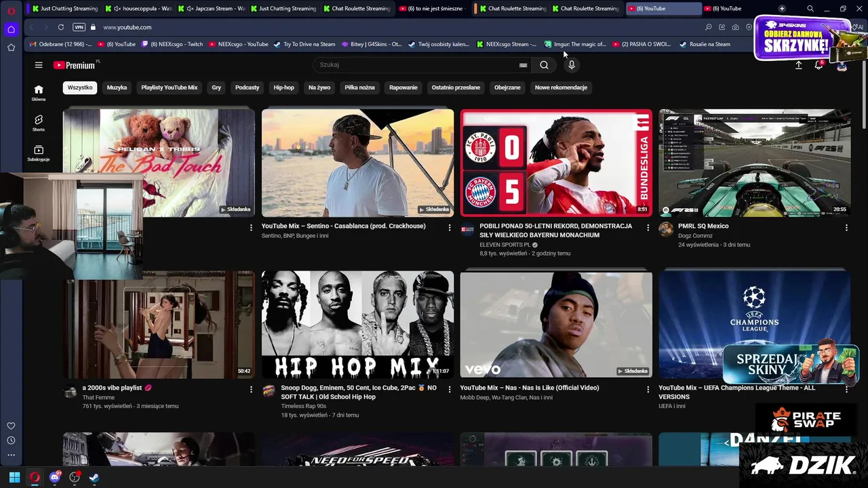Open Steam from the taskbar
Viewport: 868px width, 488px height.
point(94,477)
